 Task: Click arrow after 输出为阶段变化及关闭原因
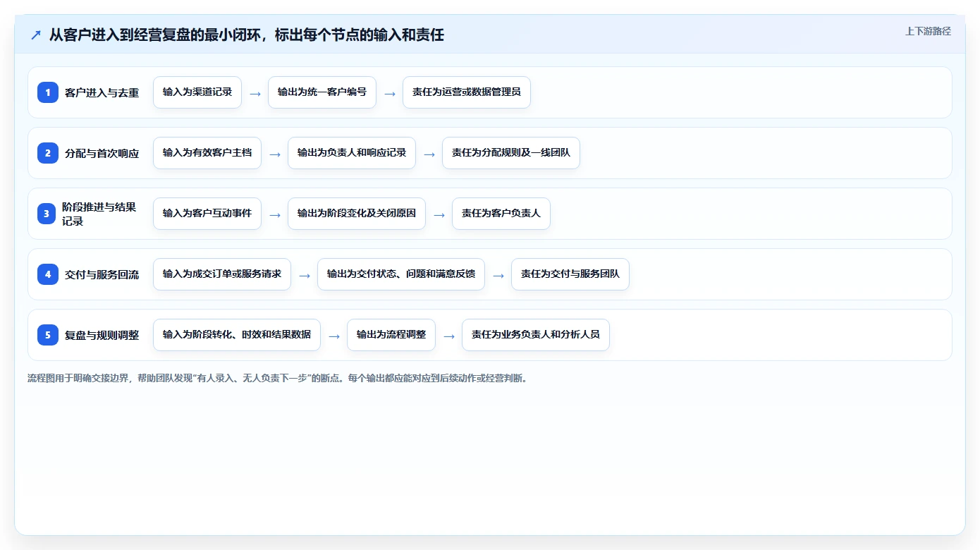pyautogui.click(x=439, y=214)
